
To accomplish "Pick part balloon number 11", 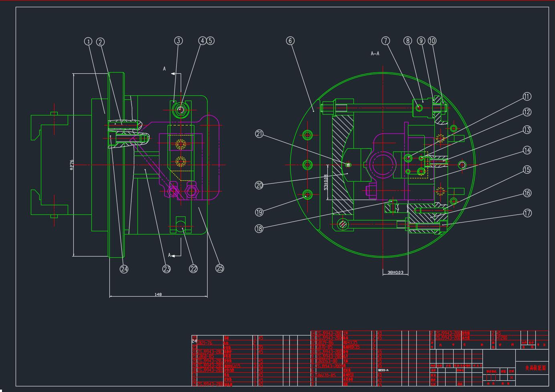I will click(527, 96).
